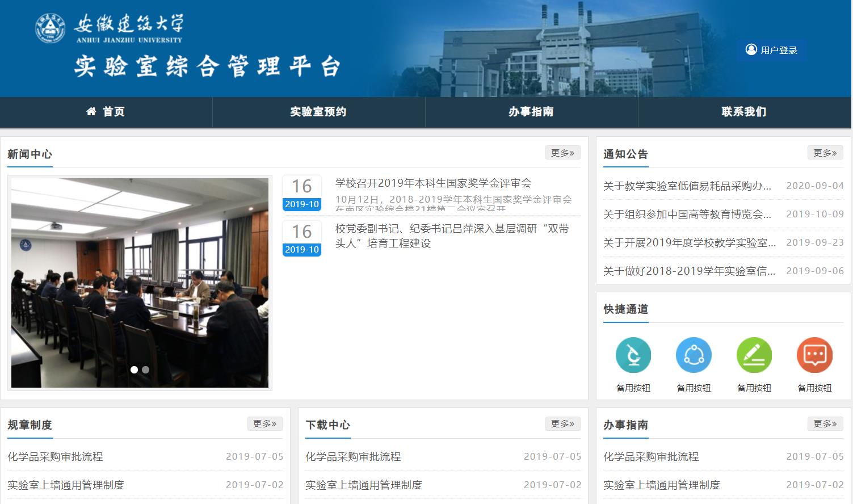Click the orange chat bubble icon

coord(814,355)
